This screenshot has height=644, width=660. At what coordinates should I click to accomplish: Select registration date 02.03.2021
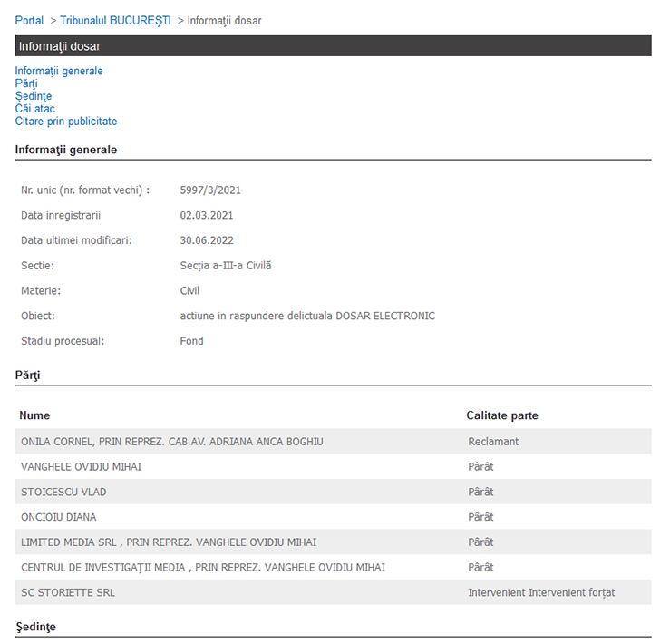[x=207, y=216]
